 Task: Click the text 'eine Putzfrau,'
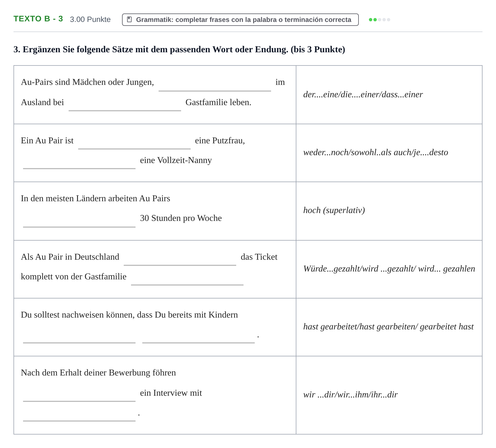[220, 141]
